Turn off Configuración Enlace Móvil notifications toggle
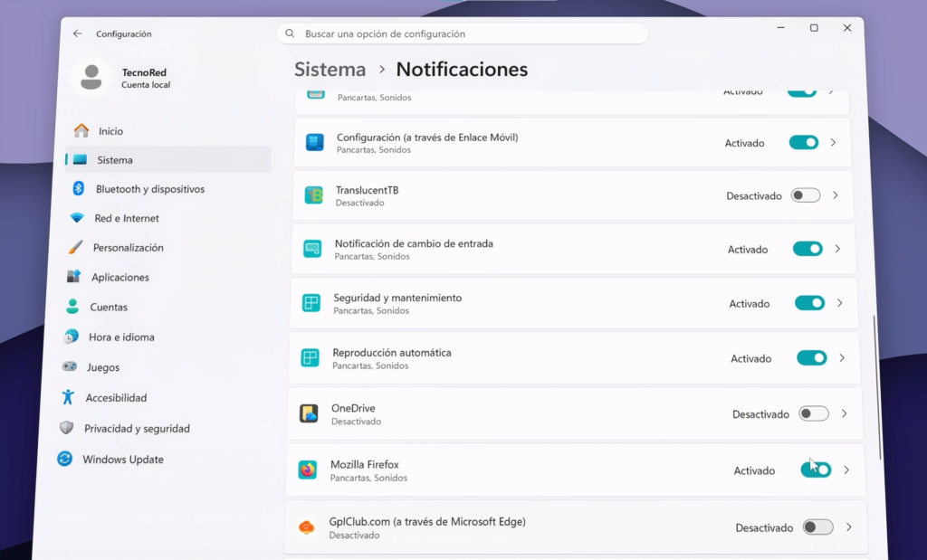 [x=804, y=142]
